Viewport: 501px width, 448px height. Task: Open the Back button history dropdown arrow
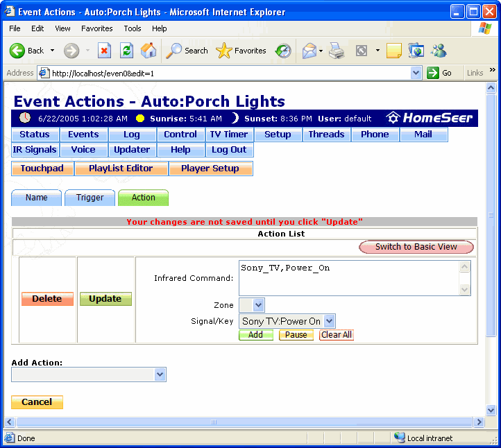53,51
